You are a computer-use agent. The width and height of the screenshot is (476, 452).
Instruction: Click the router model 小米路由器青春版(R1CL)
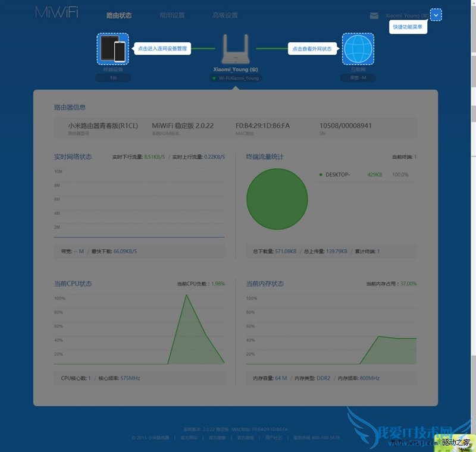point(103,125)
